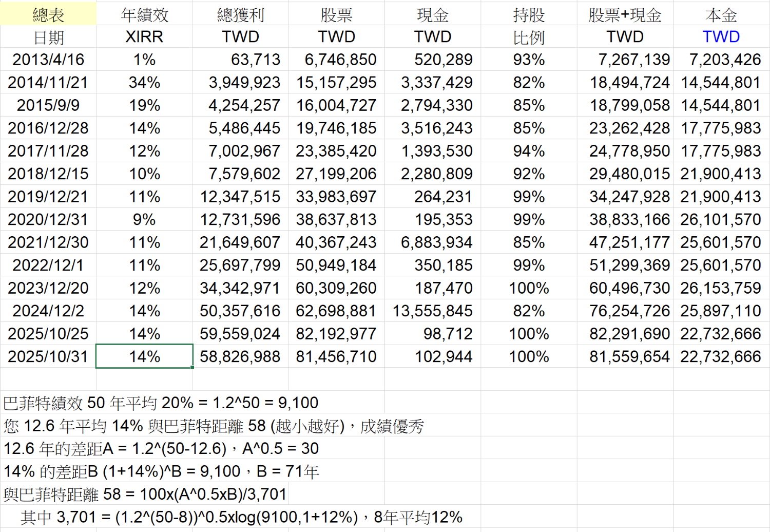Click the date cell 2013/4/16

coord(48,60)
